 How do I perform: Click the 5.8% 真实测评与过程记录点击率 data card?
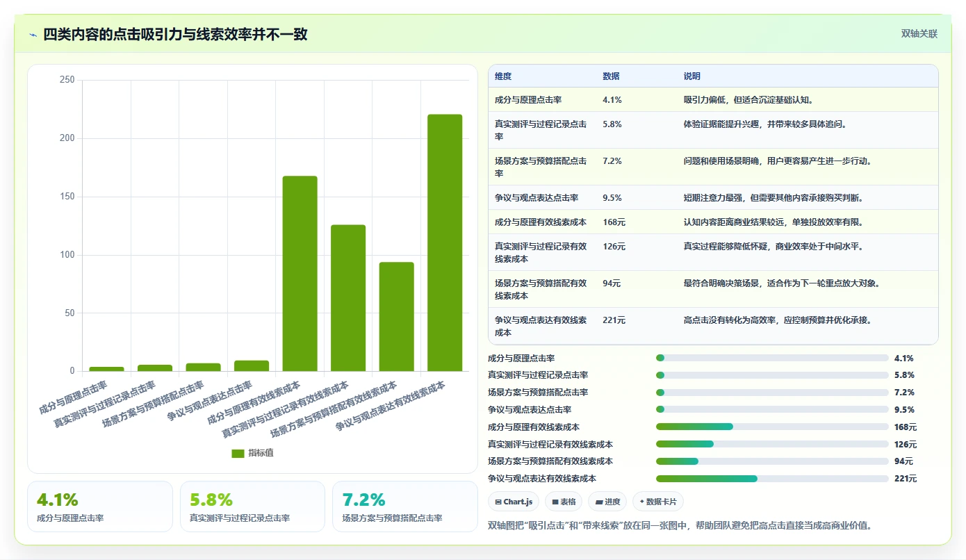(252, 507)
